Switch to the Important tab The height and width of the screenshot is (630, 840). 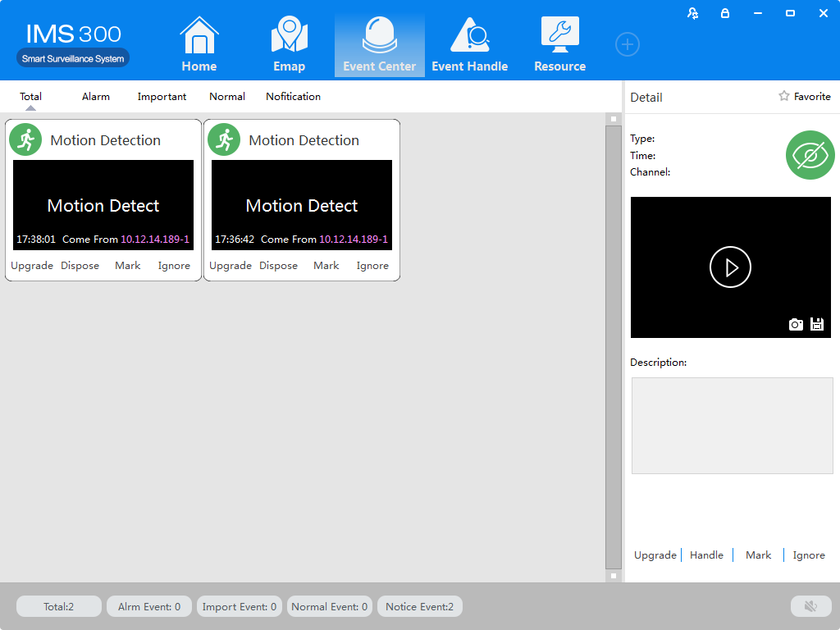click(162, 97)
